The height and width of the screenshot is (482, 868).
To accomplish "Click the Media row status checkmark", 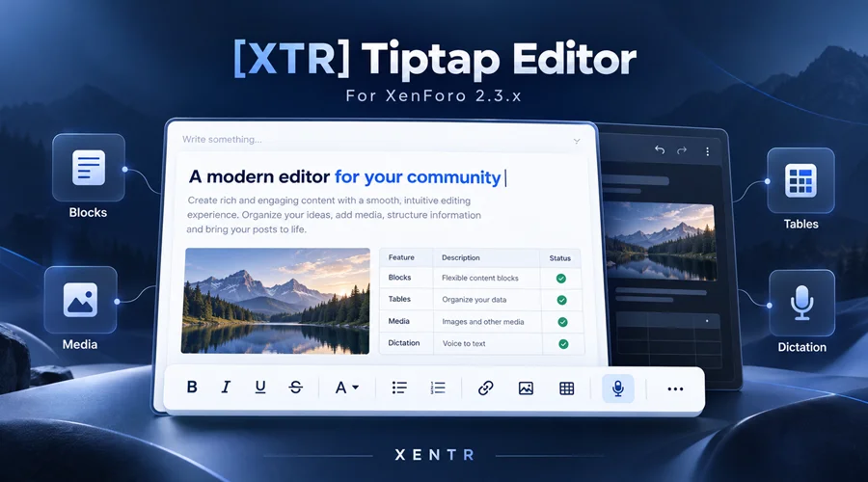I will [x=562, y=322].
